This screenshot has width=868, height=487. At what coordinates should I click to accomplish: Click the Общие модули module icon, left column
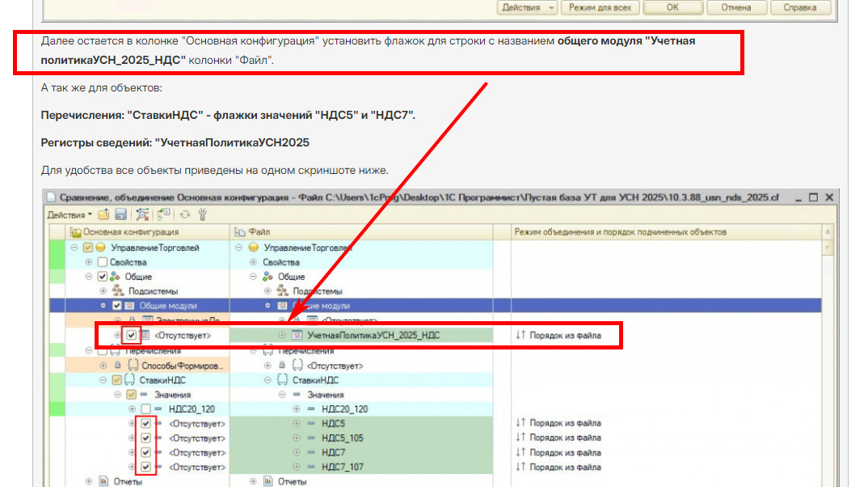[x=129, y=306]
